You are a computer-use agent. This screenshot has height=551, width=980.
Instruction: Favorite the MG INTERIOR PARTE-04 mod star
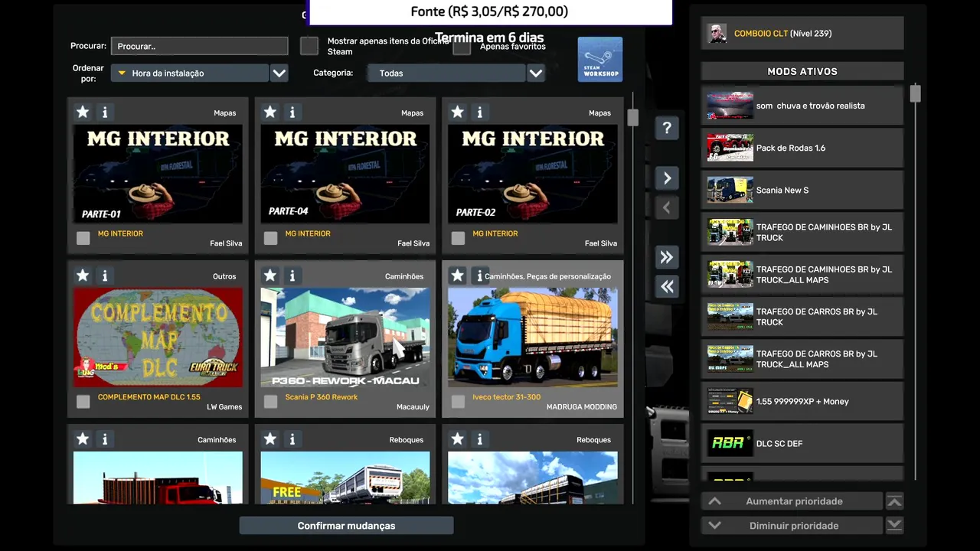pos(270,112)
